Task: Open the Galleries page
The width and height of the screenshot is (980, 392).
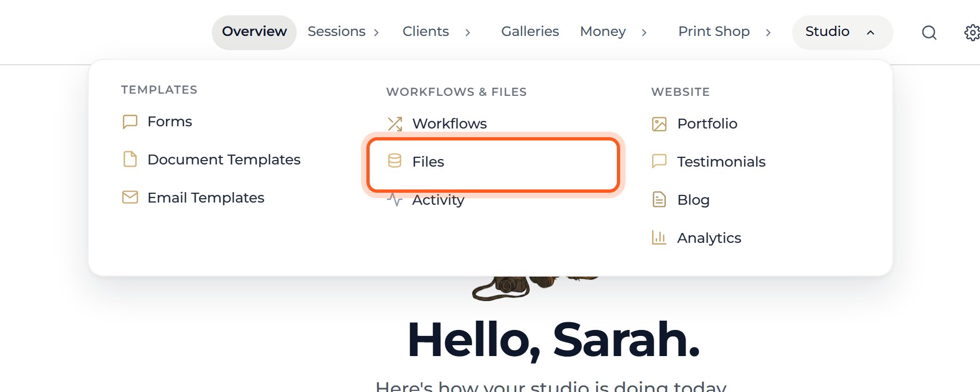Action: pyautogui.click(x=530, y=32)
